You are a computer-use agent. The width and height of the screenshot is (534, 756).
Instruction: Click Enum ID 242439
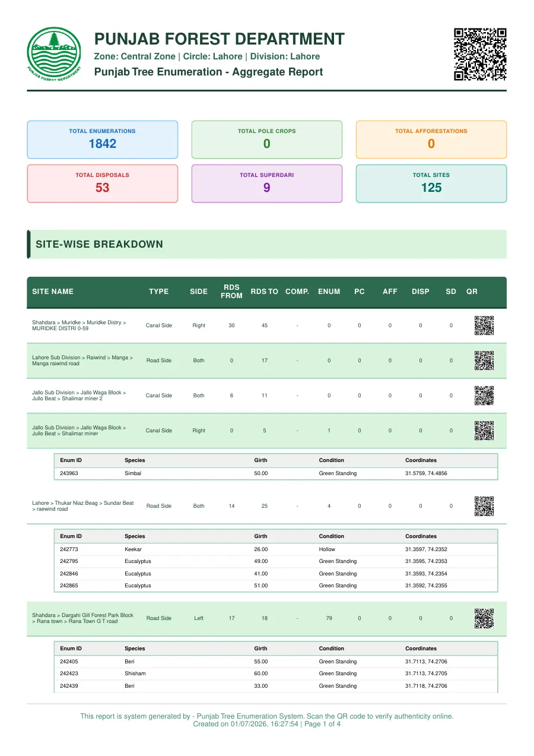coord(69,686)
